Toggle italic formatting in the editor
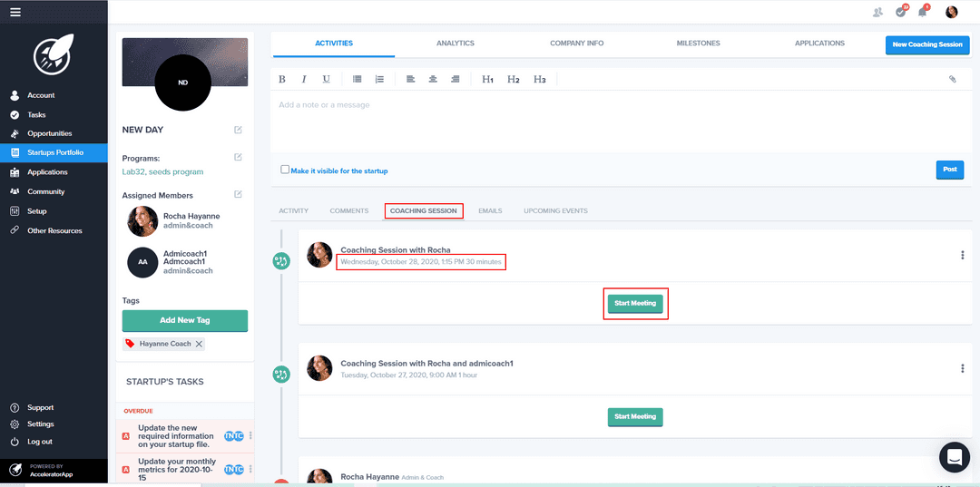The height and width of the screenshot is (487, 980). [304, 79]
